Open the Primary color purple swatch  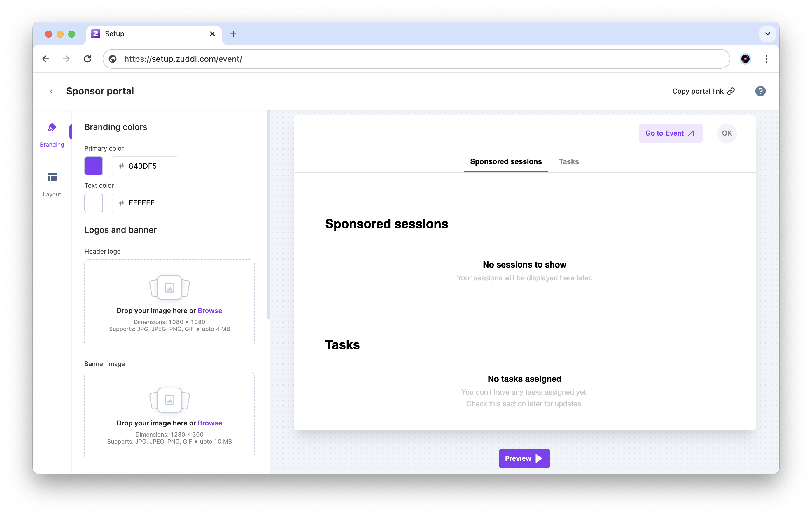pyautogui.click(x=94, y=166)
